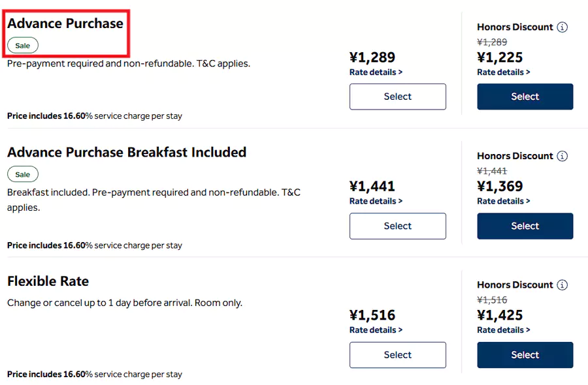588x385 pixels.
Task: Click Advance Purchase Breakfast Included heading
Action: click(127, 152)
